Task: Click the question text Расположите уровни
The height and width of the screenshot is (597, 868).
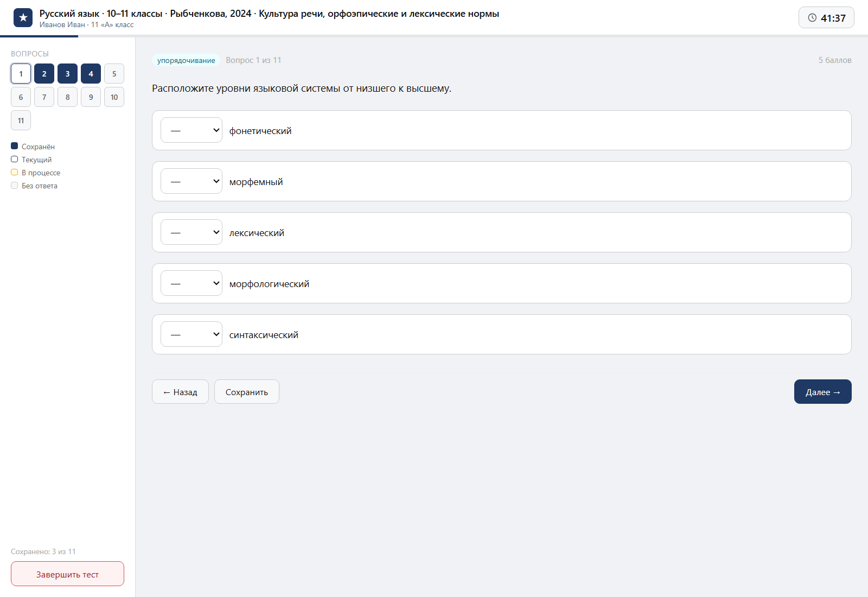Action: [x=302, y=88]
